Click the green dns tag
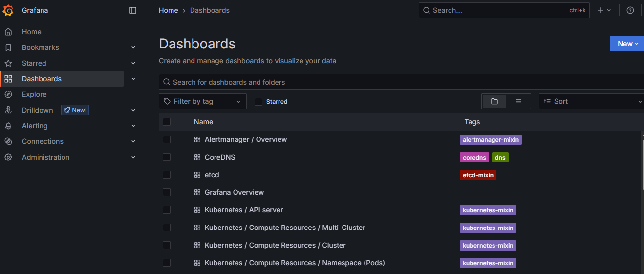 click(x=500, y=157)
